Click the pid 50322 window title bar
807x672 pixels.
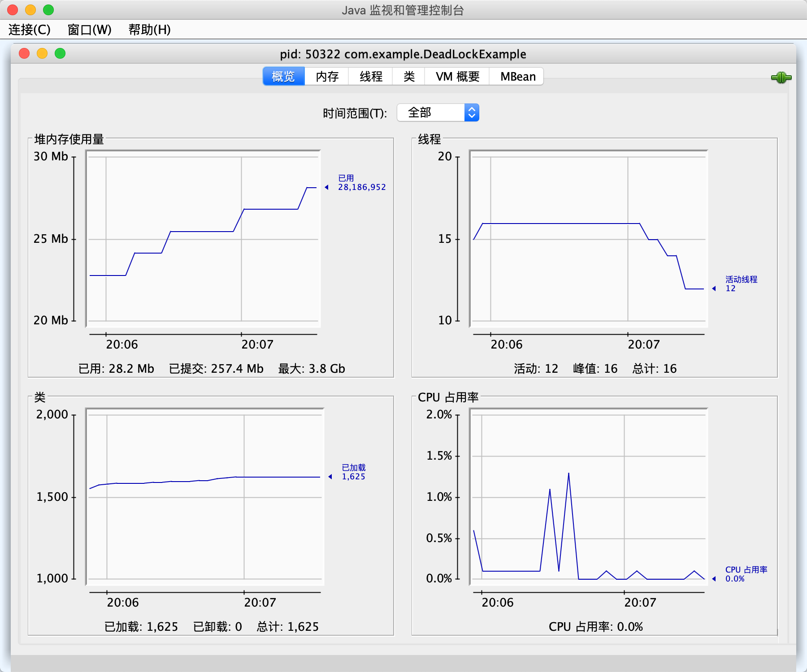pyautogui.click(x=403, y=54)
